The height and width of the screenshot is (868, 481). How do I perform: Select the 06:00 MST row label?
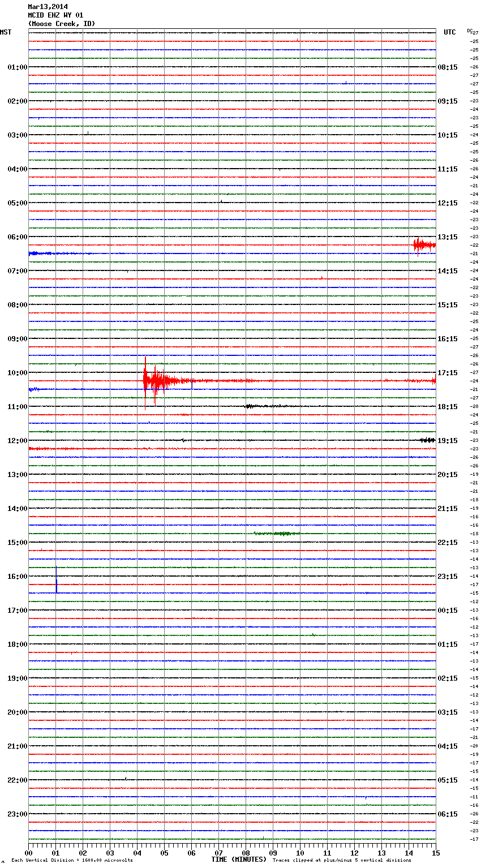(x=18, y=237)
